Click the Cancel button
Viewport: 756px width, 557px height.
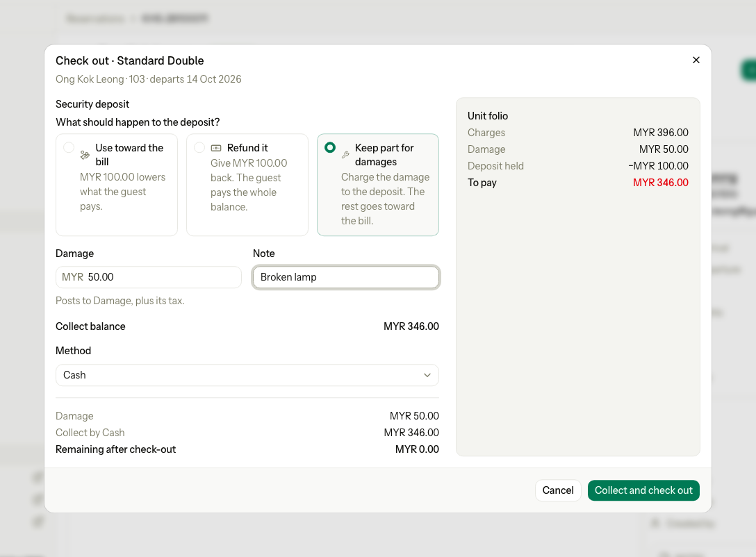coord(558,490)
